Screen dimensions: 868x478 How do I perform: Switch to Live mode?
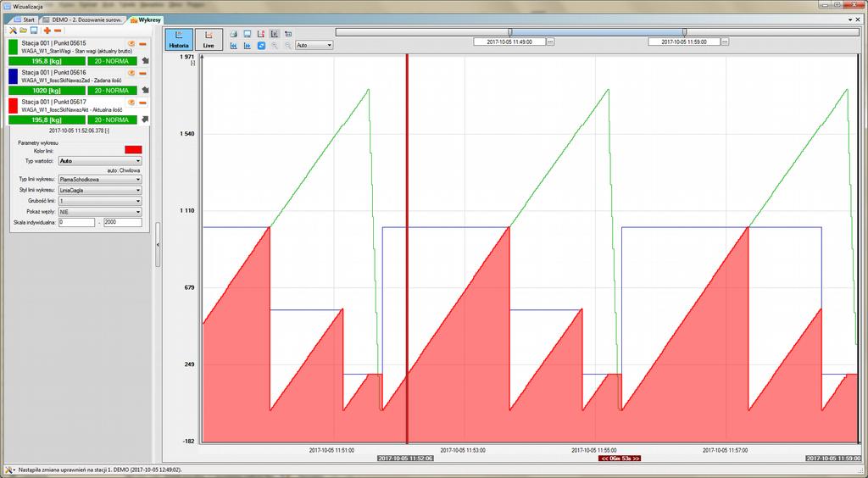209,39
